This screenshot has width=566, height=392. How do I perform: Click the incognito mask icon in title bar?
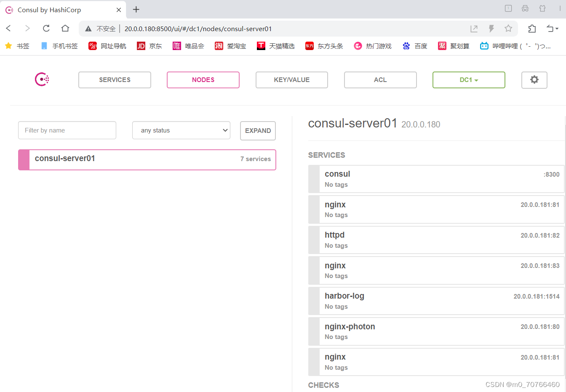point(525,8)
